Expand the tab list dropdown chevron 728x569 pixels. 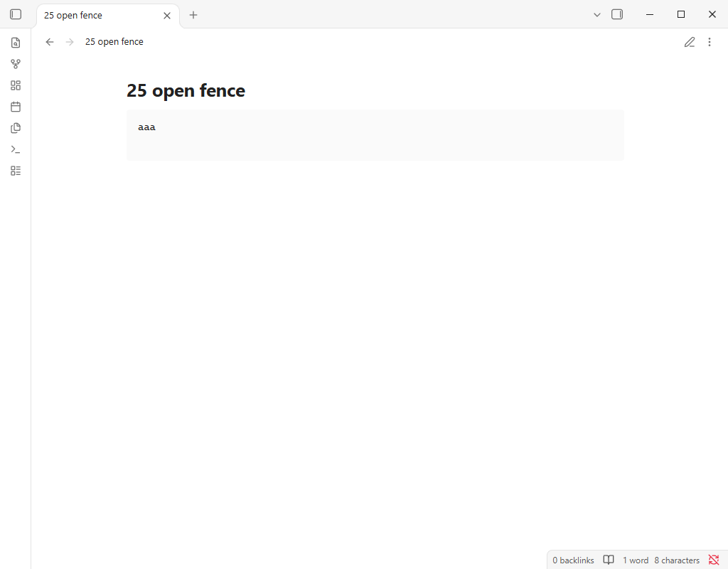(x=597, y=15)
